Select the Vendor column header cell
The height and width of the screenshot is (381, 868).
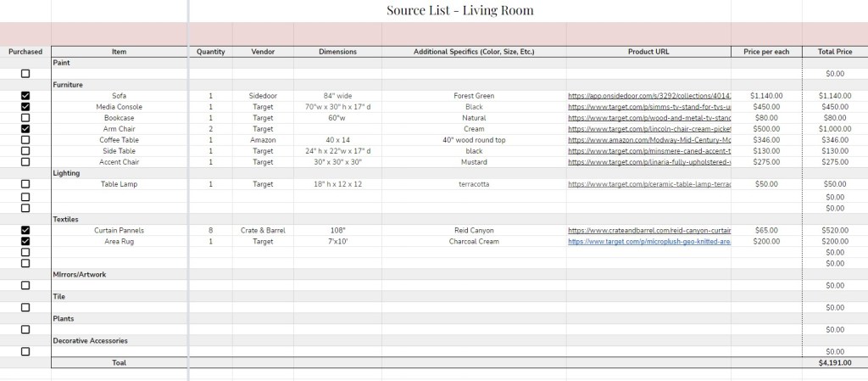click(x=263, y=52)
